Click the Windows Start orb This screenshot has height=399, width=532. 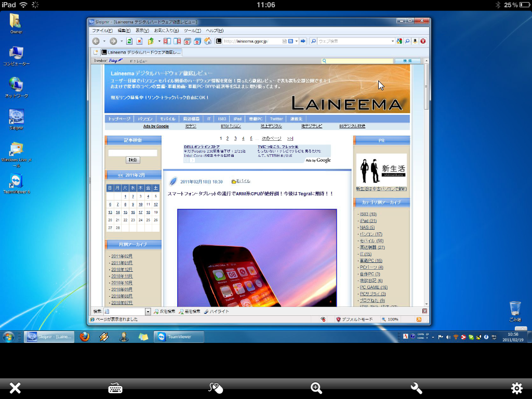pos(8,337)
